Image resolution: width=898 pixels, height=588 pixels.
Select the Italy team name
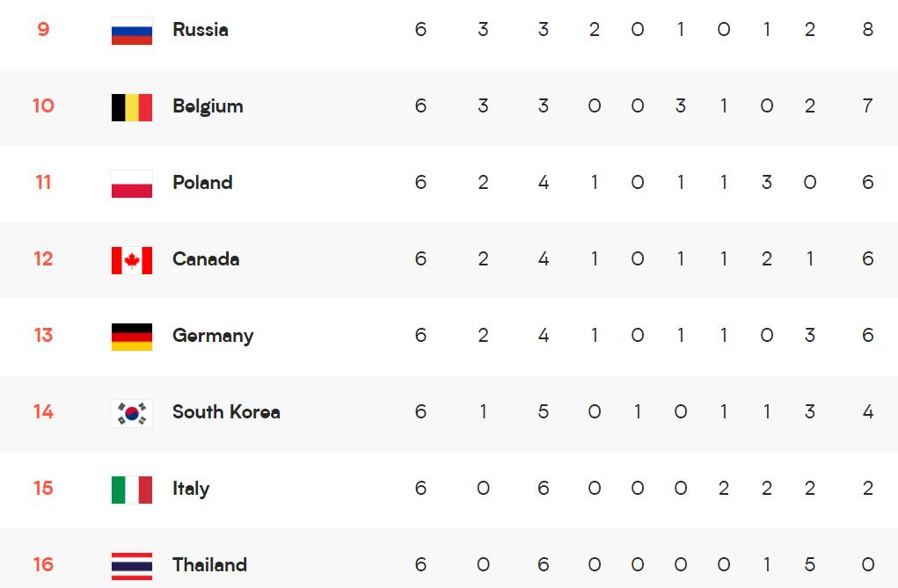point(191,489)
